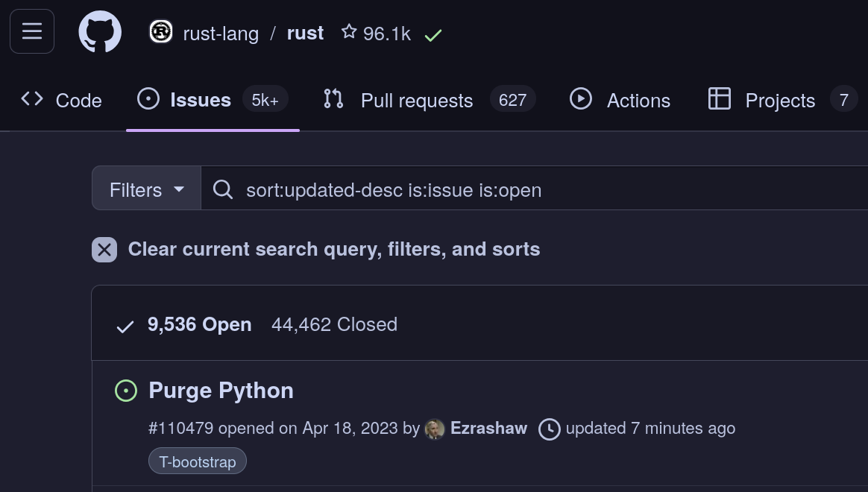The width and height of the screenshot is (868, 492).
Task: Click the open issue status icon for Purge Python
Action: 126,391
